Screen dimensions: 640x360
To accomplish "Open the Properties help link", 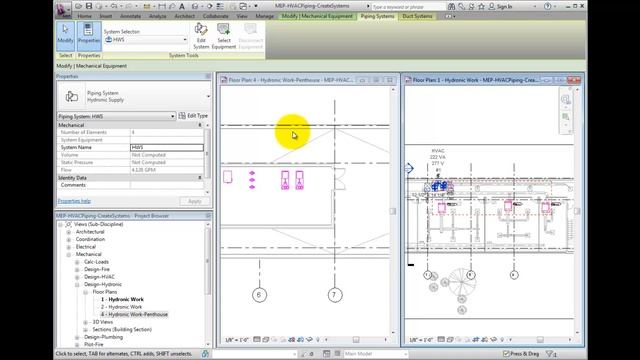I will [x=74, y=201].
